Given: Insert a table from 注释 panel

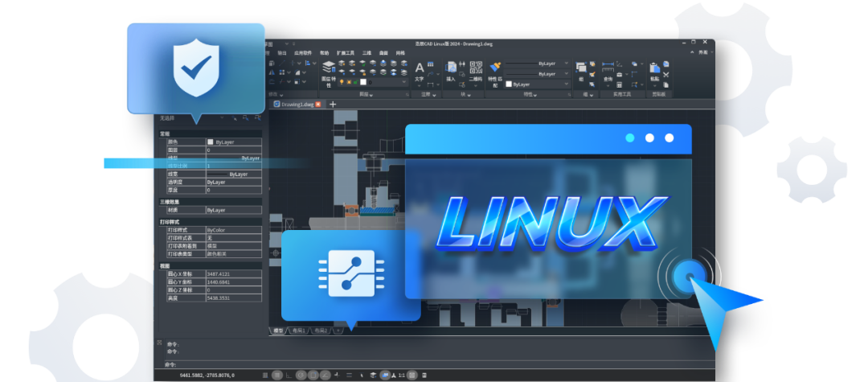Looking at the screenshot, I should coord(431,64).
